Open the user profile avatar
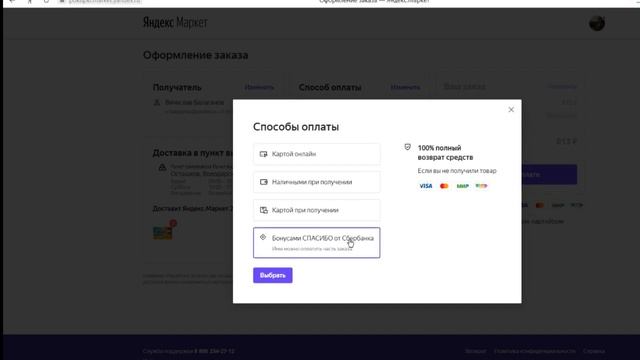The width and height of the screenshot is (640, 360). 597,23
